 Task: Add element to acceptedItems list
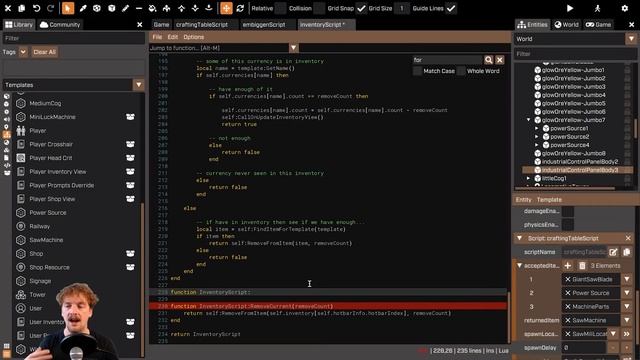[x=568, y=266]
